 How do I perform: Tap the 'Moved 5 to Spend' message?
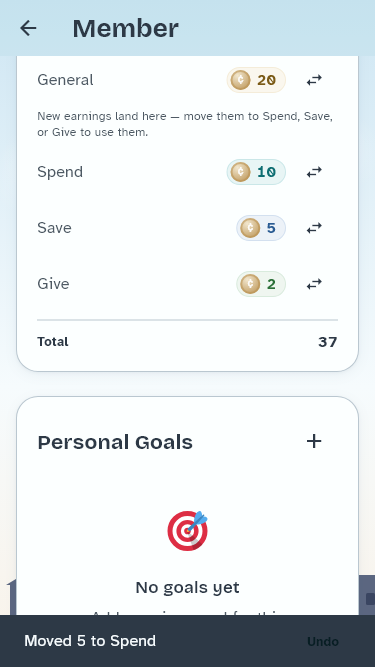90,641
